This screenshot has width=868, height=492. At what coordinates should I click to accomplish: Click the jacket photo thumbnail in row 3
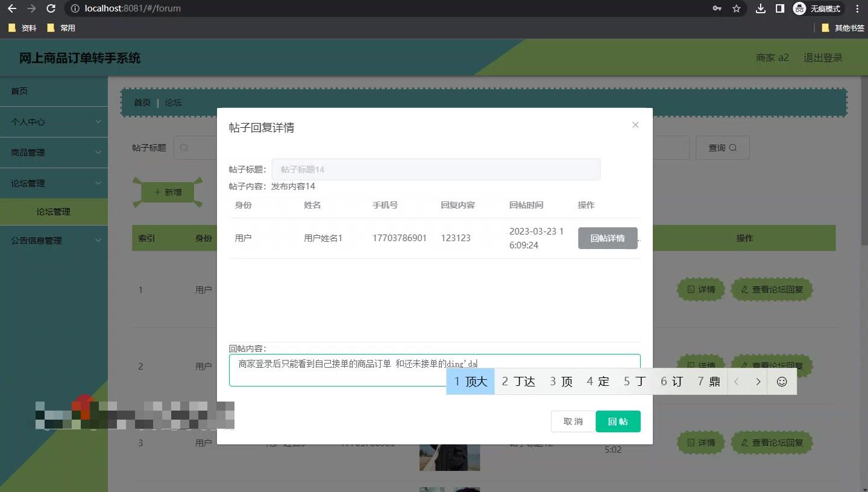coord(450,457)
